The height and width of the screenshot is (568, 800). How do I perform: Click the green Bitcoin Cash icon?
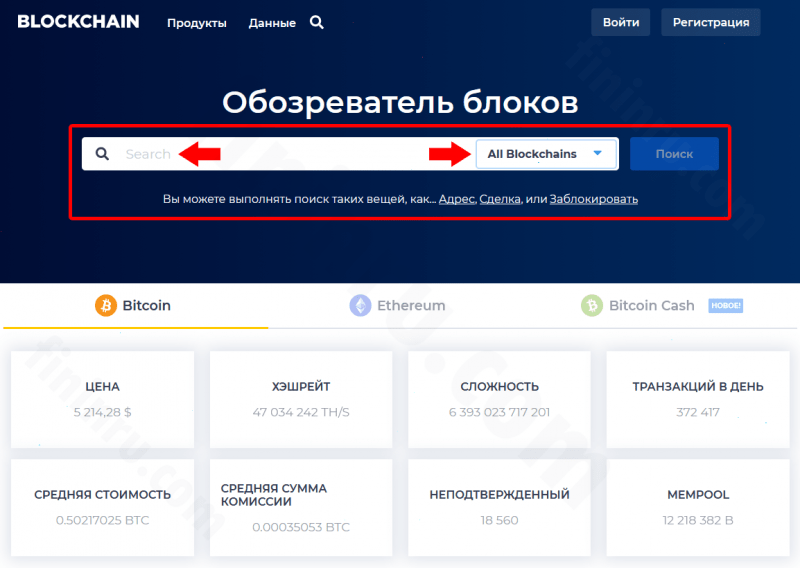pyautogui.click(x=592, y=305)
